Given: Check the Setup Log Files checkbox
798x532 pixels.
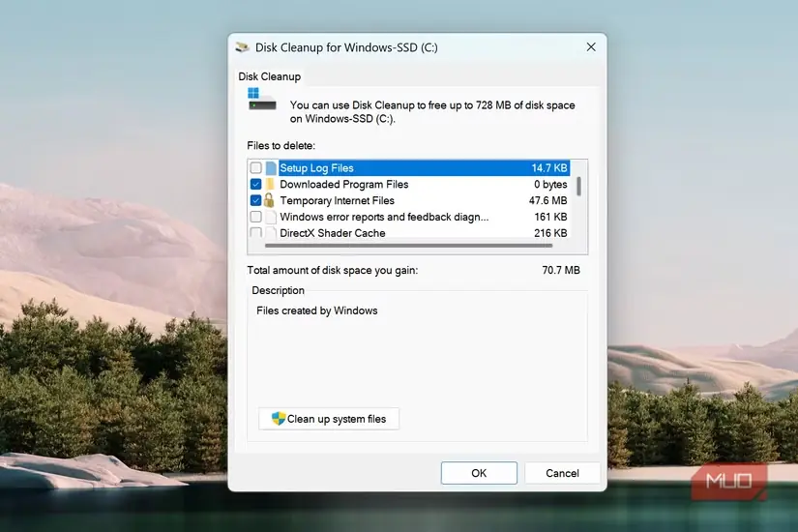Looking at the screenshot, I should click(x=256, y=167).
